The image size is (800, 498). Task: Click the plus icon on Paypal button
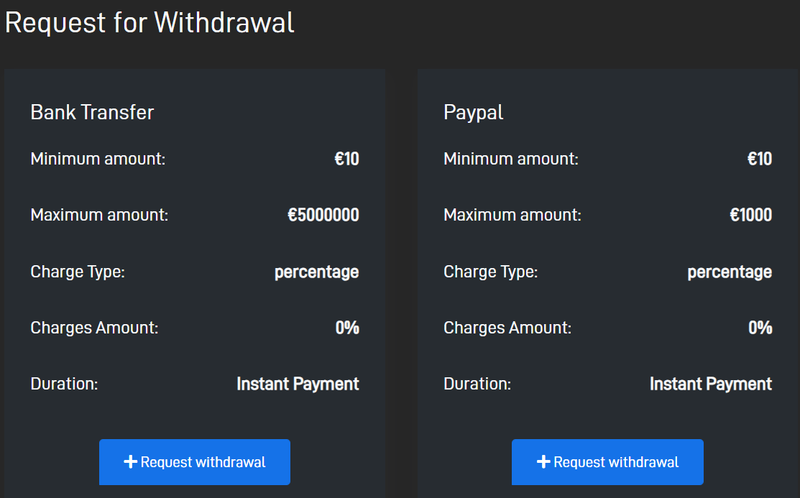(x=543, y=462)
